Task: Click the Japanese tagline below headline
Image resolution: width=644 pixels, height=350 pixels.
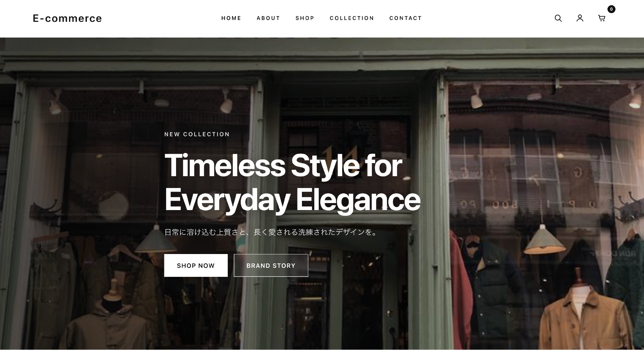Action: click(271, 232)
